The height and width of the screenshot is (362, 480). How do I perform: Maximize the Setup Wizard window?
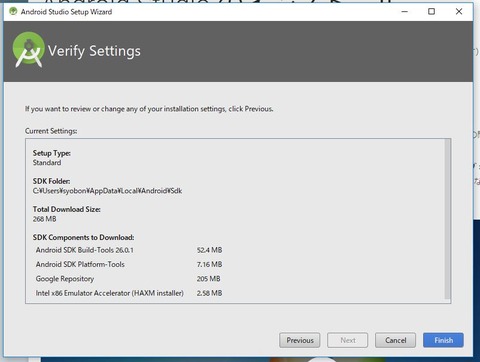point(431,12)
